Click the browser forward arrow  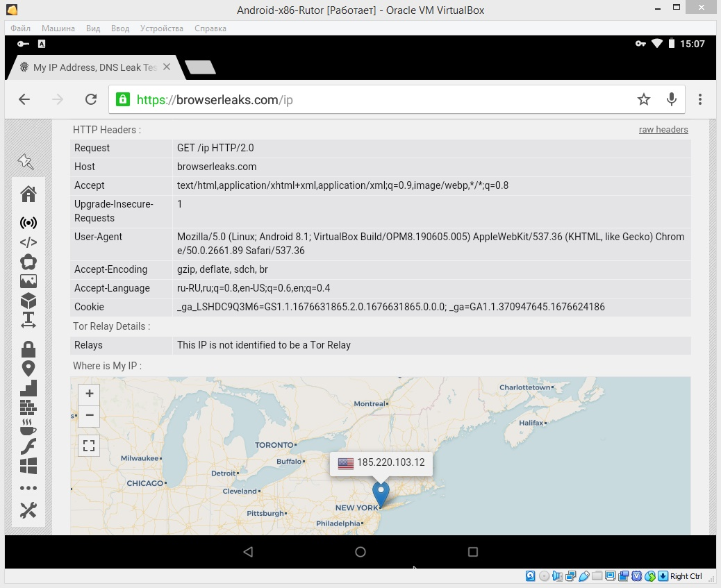(58, 99)
